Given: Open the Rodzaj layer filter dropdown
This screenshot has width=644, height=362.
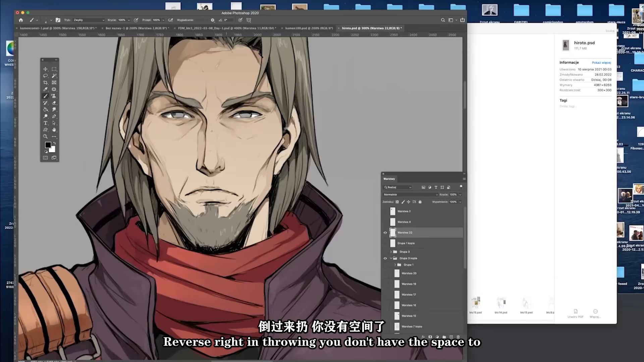Looking at the screenshot, I should coord(397,187).
